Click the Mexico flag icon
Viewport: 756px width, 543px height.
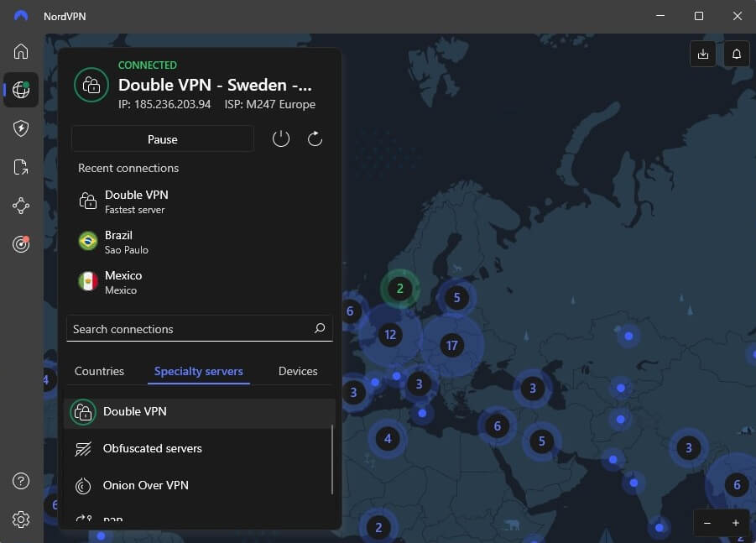[88, 281]
